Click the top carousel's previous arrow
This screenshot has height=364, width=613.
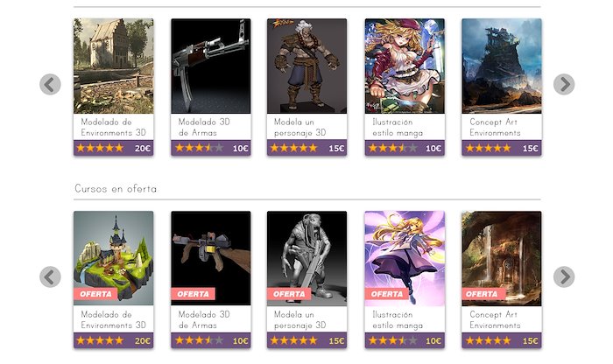50,84
